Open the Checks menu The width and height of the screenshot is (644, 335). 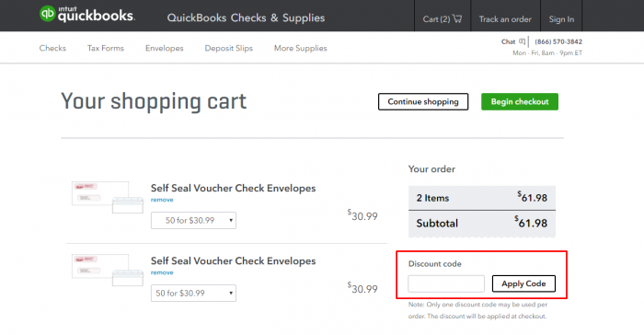click(52, 48)
